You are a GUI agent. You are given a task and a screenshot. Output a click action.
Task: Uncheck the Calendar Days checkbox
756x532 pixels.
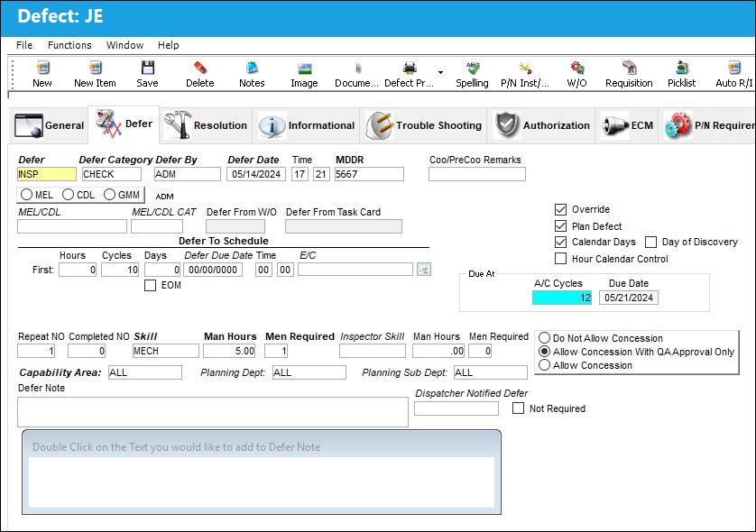[560, 242]
